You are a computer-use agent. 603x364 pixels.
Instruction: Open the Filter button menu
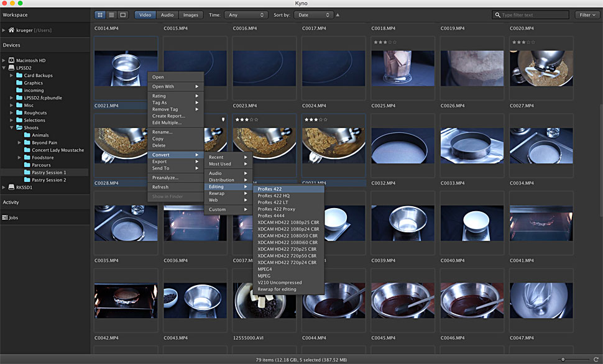click(586, 15)
